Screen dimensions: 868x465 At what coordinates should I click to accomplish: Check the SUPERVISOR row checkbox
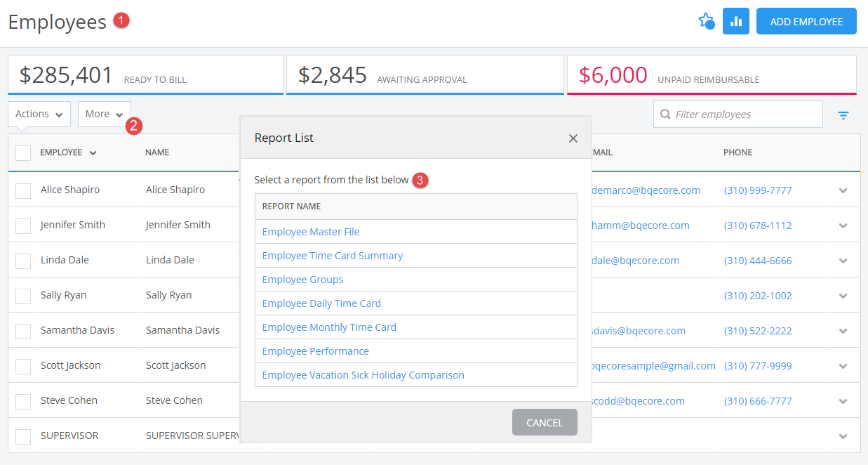[x=23, y=436]
